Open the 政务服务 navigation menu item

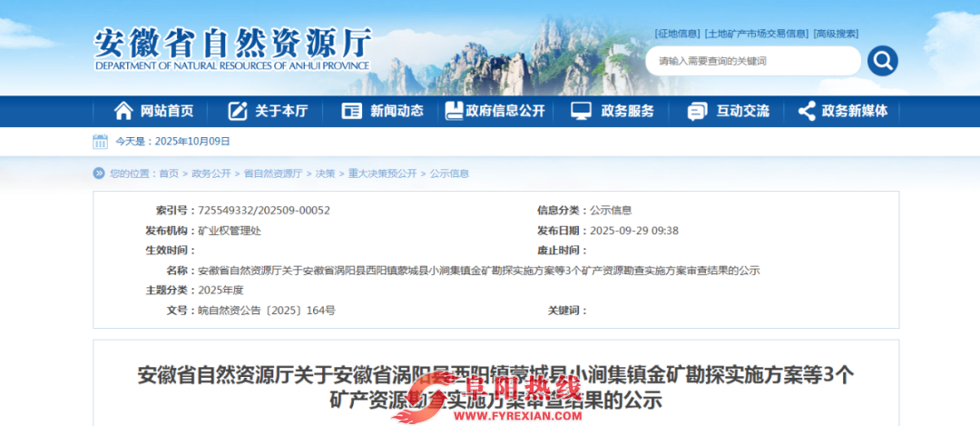click(627, 111)
